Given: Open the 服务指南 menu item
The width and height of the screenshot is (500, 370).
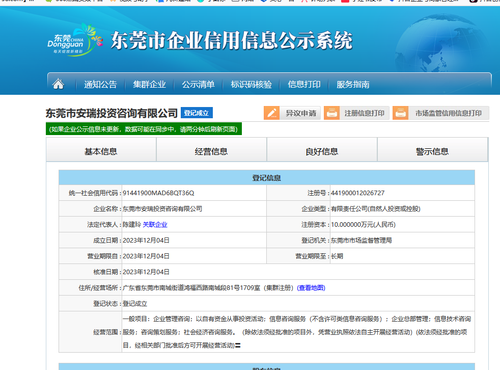Looking at the screenshot, I should point(353,84).
